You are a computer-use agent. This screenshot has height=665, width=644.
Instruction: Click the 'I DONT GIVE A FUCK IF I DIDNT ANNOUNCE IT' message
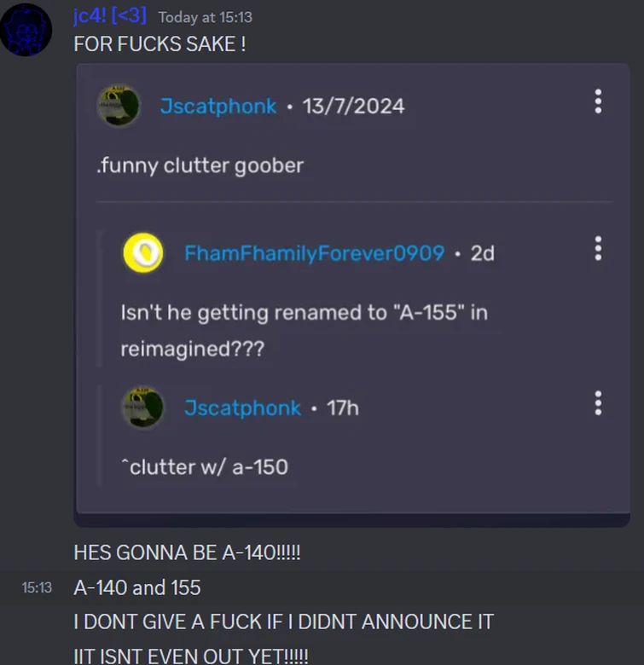(x=283, y=622)
